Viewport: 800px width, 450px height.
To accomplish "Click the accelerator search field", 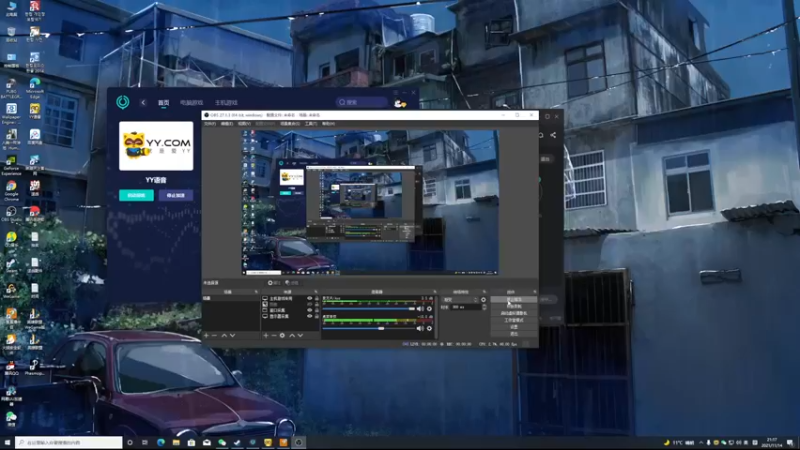I will 362,103.
